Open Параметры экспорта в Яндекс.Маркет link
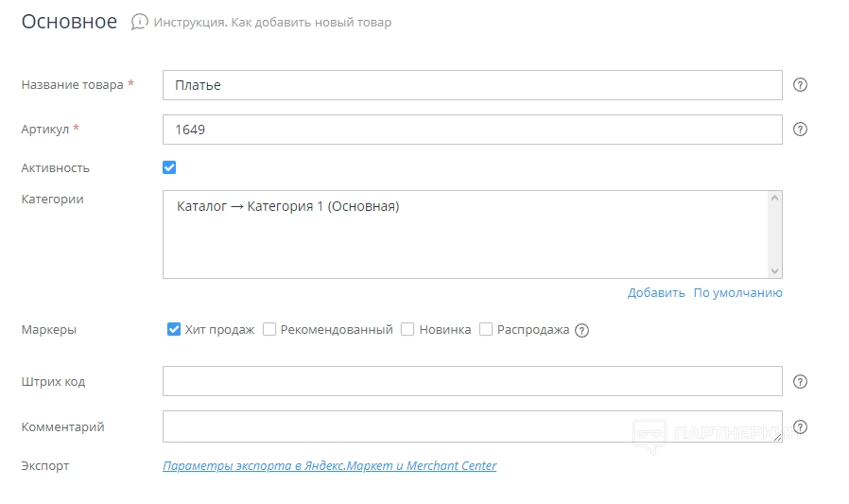The width and height of the screenshot is (849, 504). pos(329,466)
